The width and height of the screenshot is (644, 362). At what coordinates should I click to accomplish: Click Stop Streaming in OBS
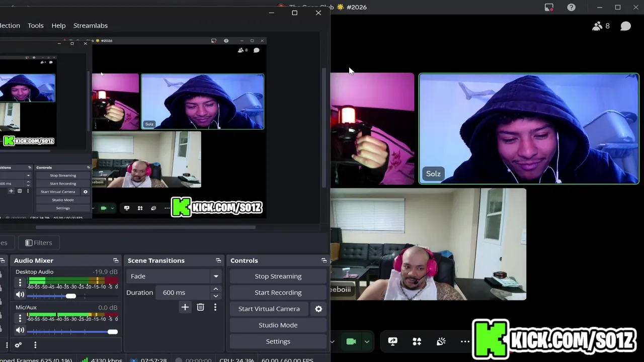click(x=278, y=276)
